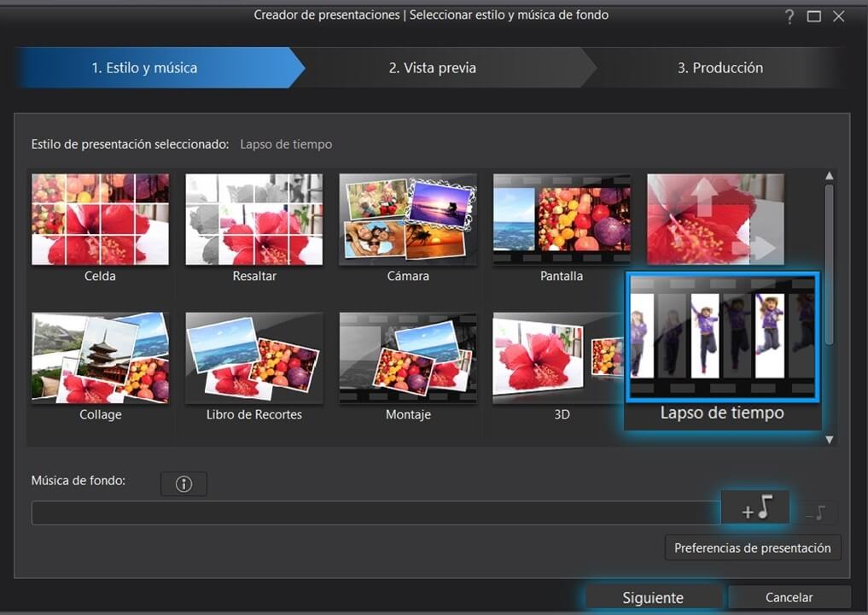Open Preferencias de presentación

click(753, 548)
